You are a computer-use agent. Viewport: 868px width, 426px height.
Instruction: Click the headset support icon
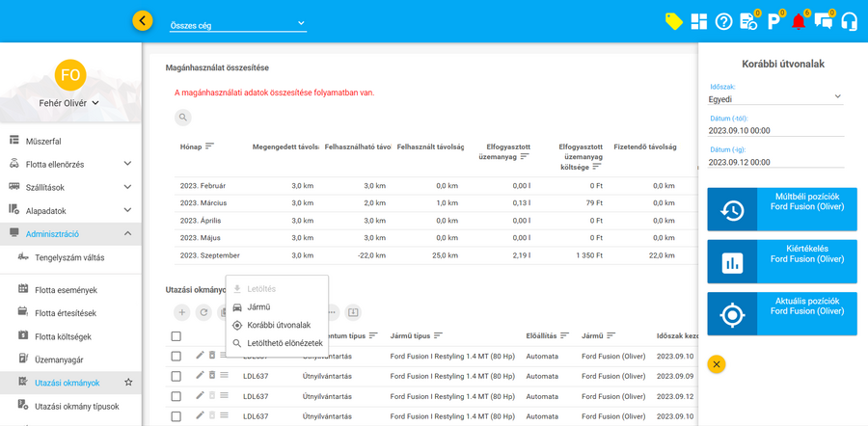(x=849, y=21)
